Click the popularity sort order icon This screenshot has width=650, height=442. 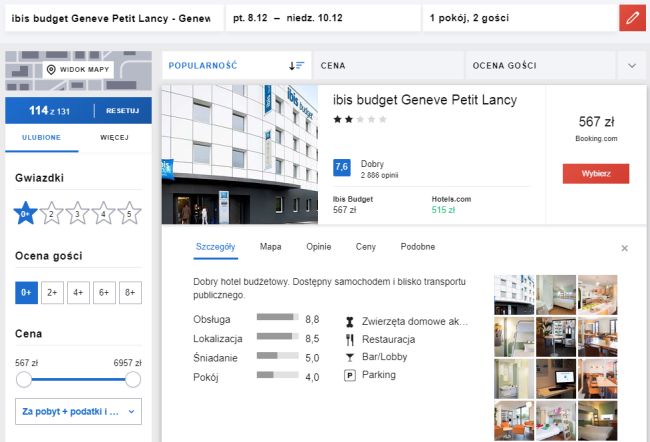coord(296,65)
